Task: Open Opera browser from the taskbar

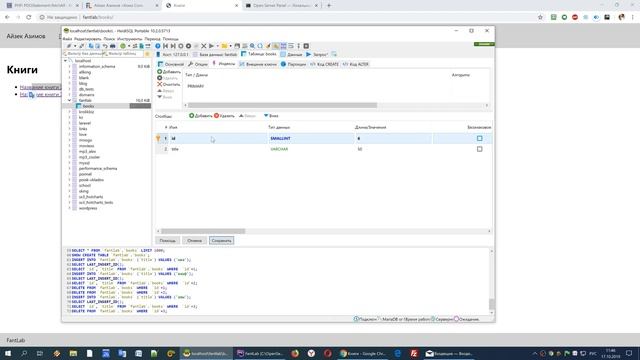Action: click(x=327, y=353)
